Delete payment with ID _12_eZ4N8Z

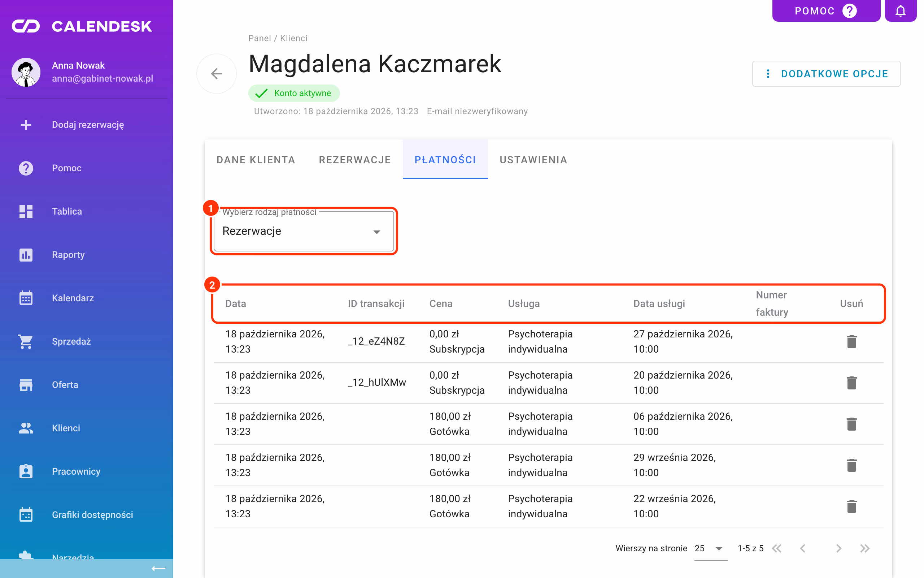pos(851,341)
